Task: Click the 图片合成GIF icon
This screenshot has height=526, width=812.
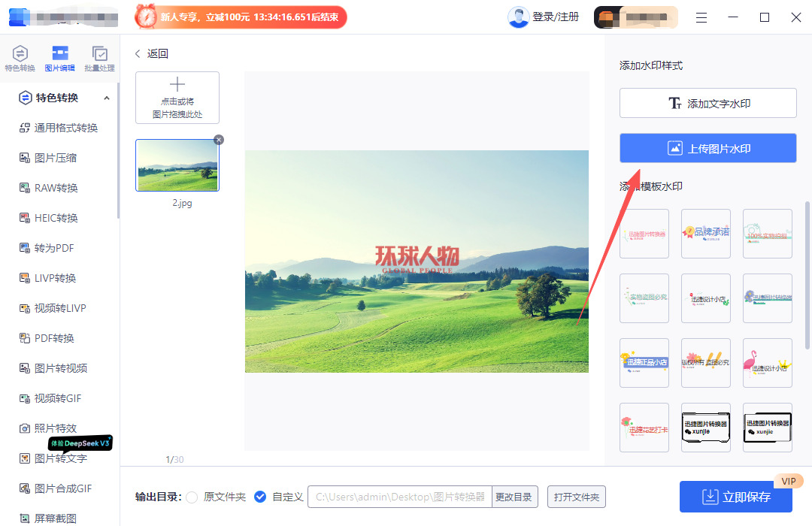Action: (x=24, y=488)
